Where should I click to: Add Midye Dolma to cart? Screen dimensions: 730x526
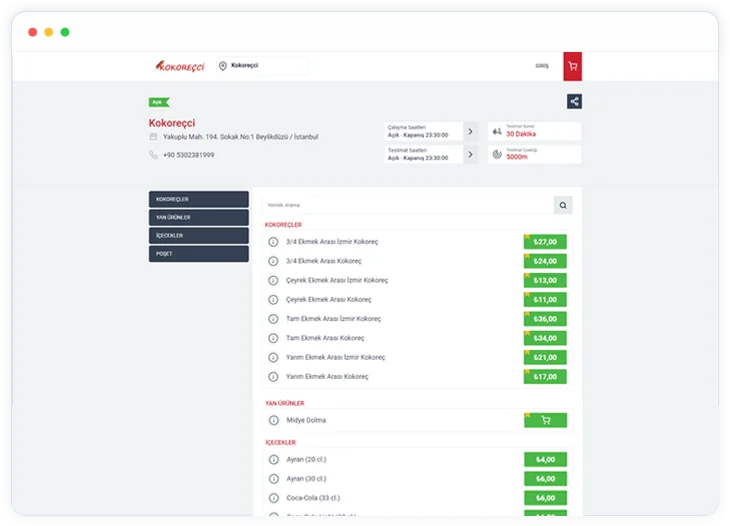click(545, 421)
